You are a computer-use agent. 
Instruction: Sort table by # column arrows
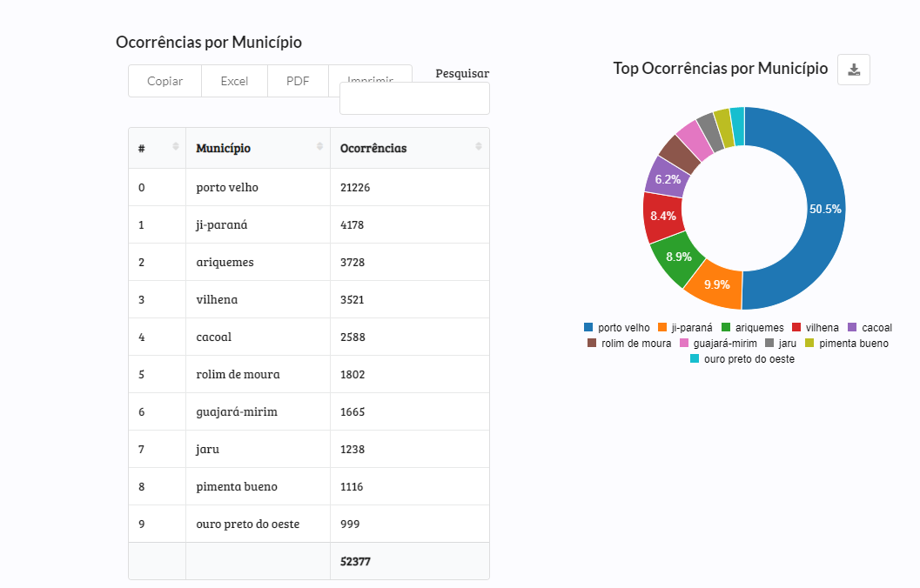[176, 146]
